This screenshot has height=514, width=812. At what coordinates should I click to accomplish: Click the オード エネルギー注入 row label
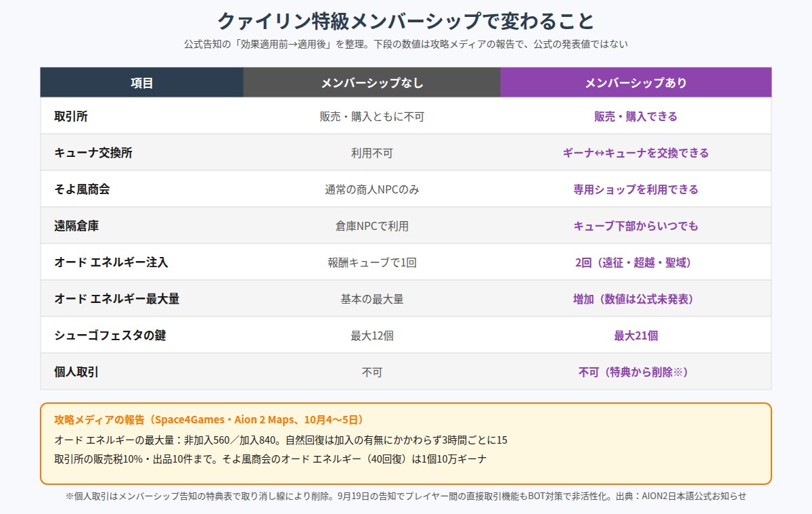click(x=110, y=262)
